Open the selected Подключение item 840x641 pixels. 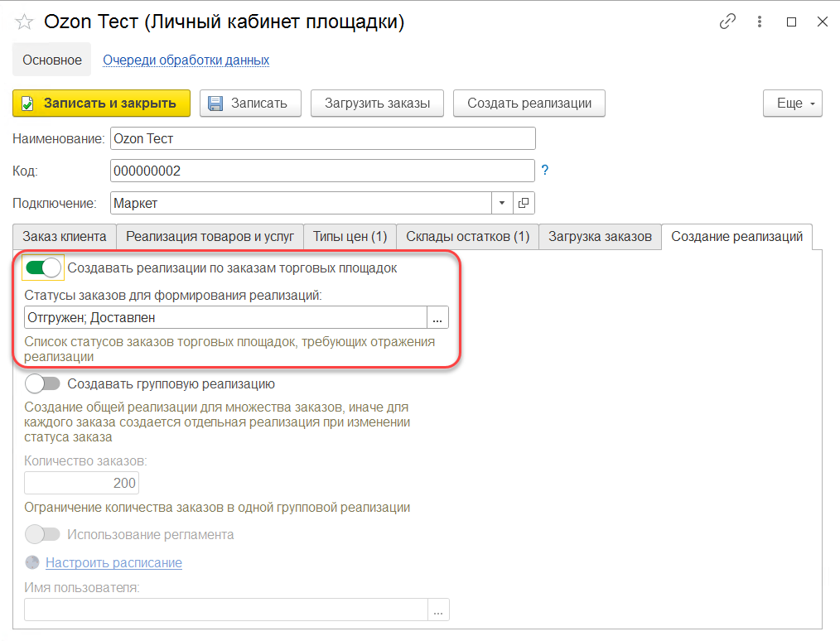coord(524,203)
